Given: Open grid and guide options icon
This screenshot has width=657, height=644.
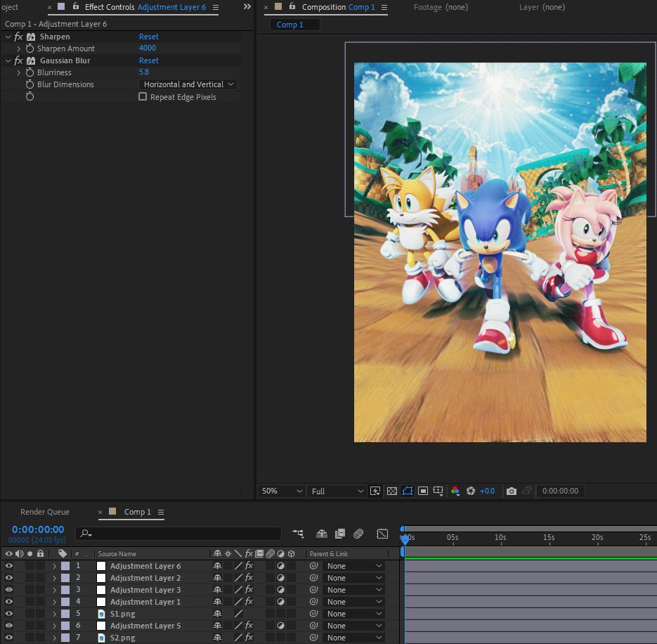Looking at the screenshot, I should click(x=438, y=491).
